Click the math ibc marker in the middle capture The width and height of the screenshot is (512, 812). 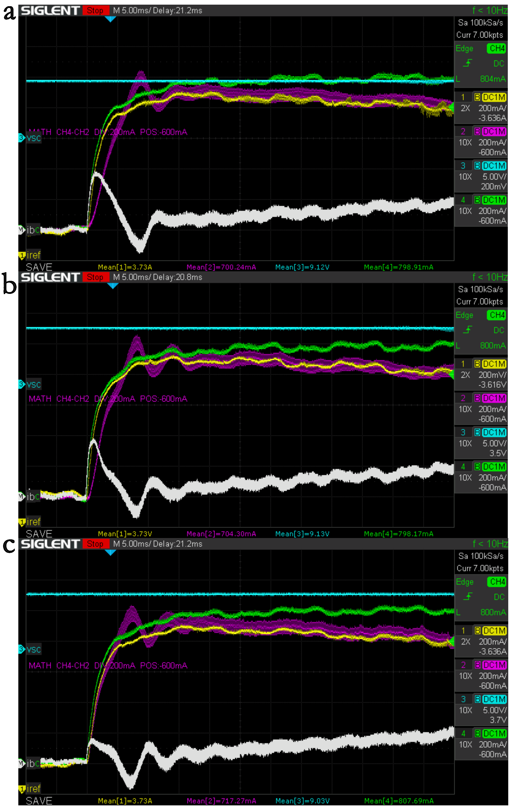(30, 496)
